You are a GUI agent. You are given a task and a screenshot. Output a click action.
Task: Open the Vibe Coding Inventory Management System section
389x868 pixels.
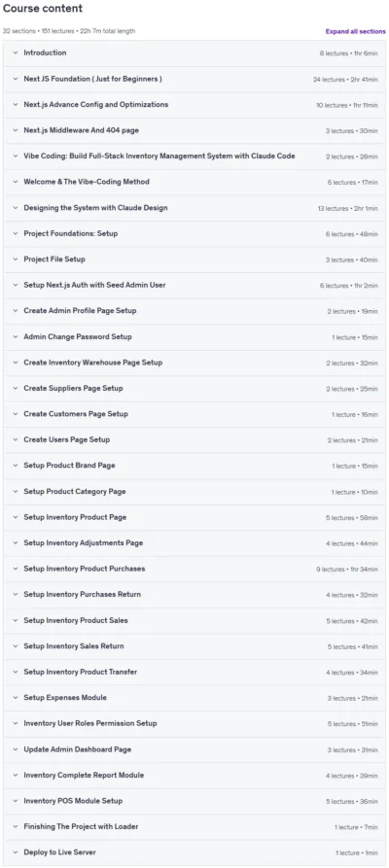[x=194, y=156]
